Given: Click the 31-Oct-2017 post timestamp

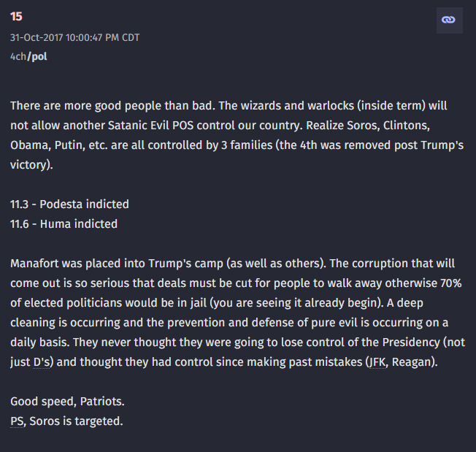Looking at the screenshot, I should 74,37.
